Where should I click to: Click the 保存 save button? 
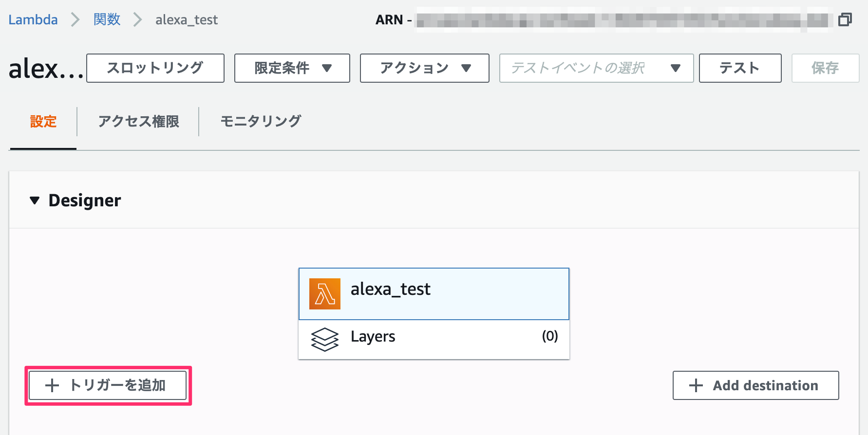825,68
